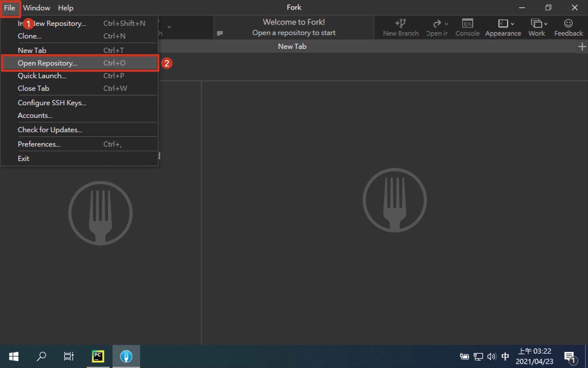Switch to PyCharm on the taskbar
Screen dimensions: 588x368
tap(98, 356)
